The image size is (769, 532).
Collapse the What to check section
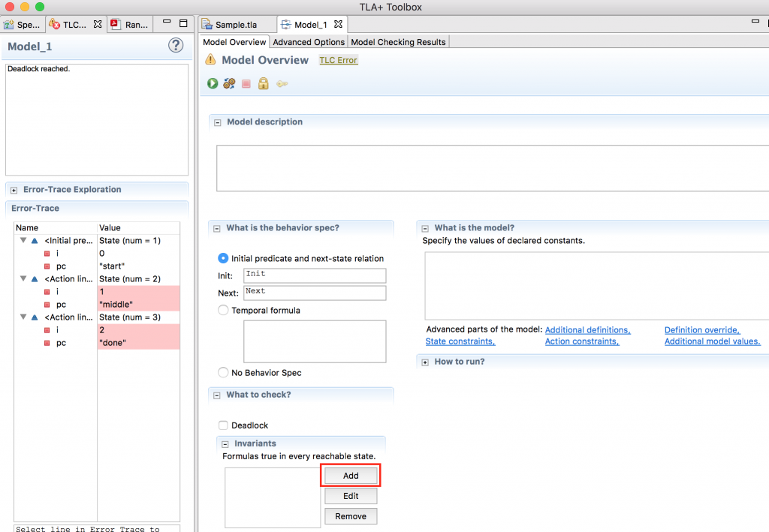point(217,395)
